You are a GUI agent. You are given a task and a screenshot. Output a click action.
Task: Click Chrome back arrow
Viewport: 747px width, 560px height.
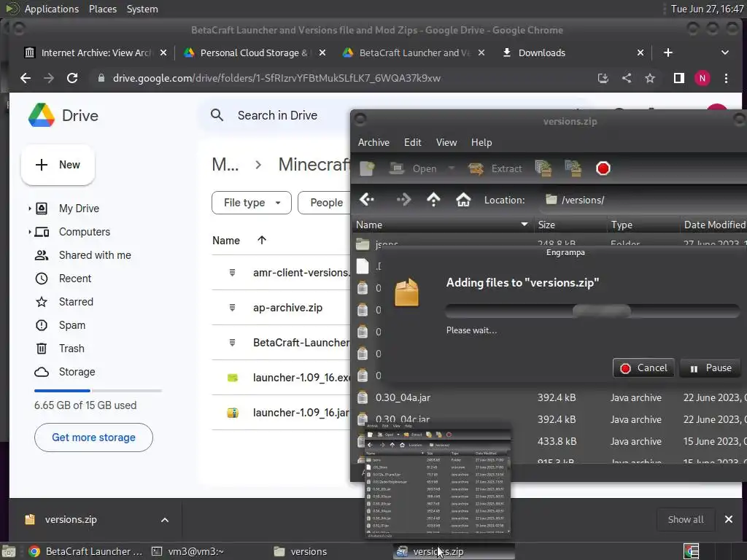(x=26, y=78)
